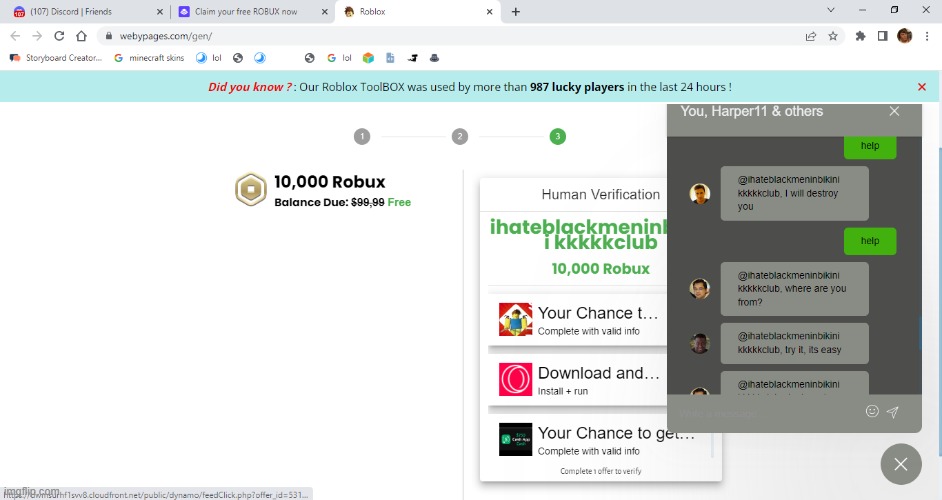Reload the current page
942x500 pixels.
tap(59, 36)
